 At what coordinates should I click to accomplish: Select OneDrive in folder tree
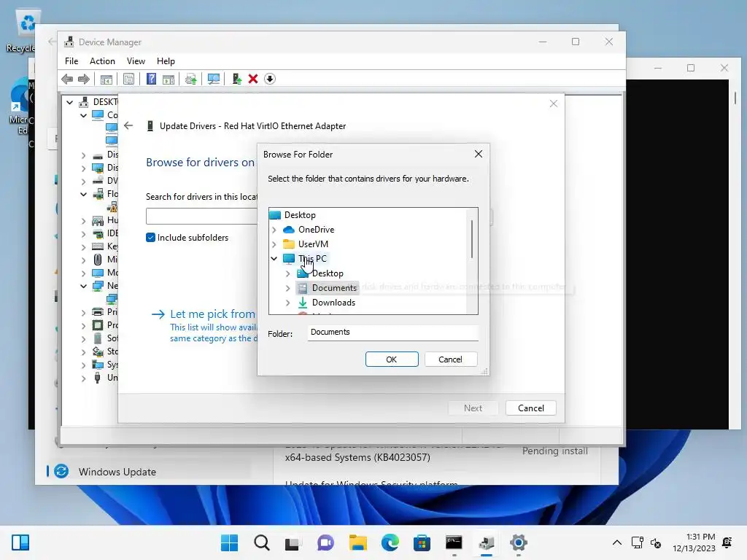coord(317,230)
